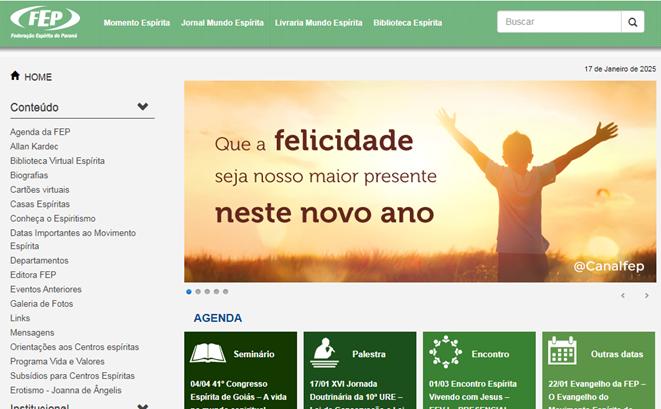The width and height of the screenshot is (661, 409).
Task: Click the FEP logo in header
Action: pos(45,22)
